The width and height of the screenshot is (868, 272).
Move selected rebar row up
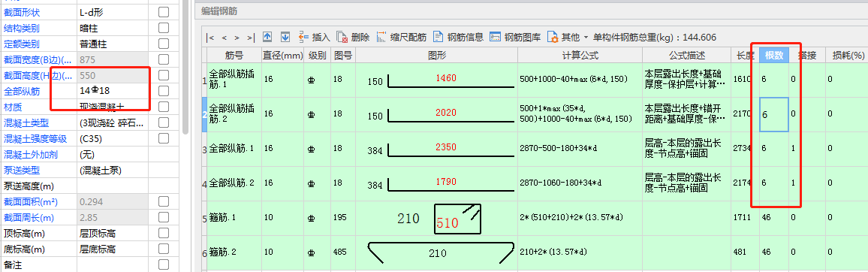tap(267, 37)
